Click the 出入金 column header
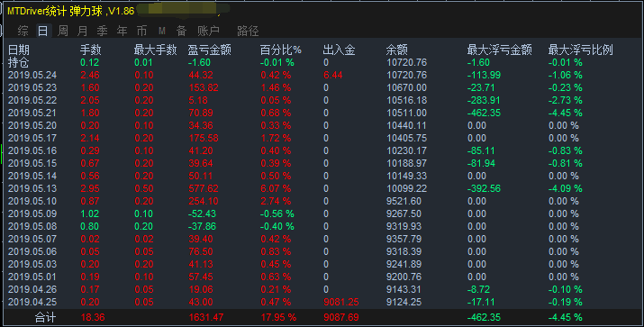This screenshot has width=644, height=327. [x=339, y=50]
